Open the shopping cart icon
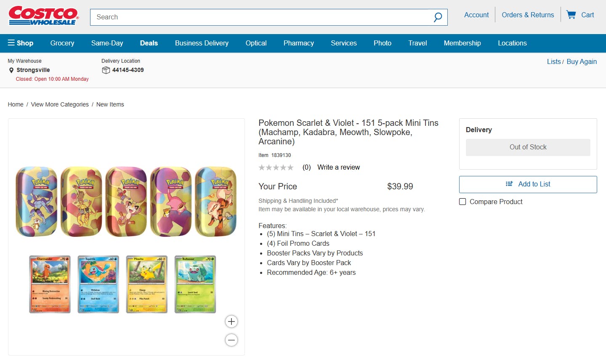Image resolution: width=606 pixels, height=364 pixels. [571, 15]
